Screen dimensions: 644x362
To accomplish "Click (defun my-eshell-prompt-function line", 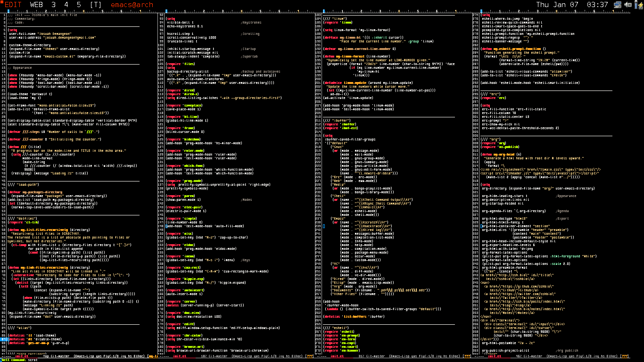I will pyautogui.click(x=513, y=49).
